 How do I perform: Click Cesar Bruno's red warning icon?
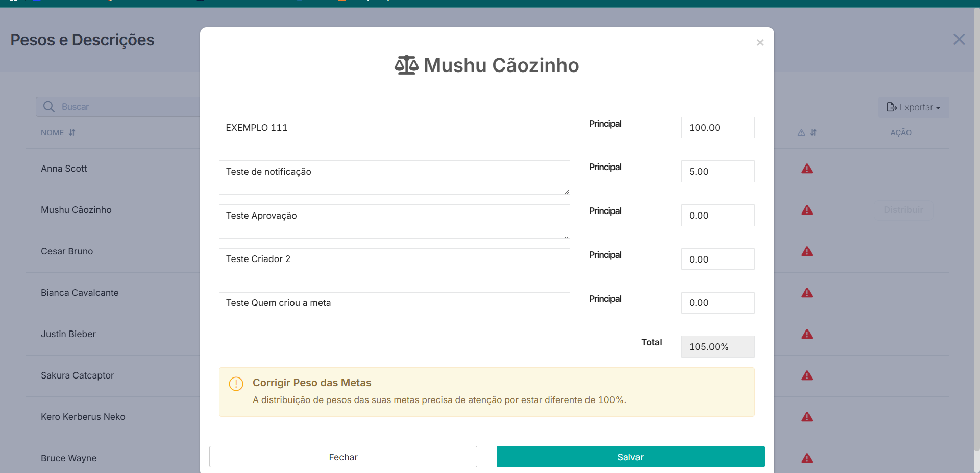click(x=807, y=251)
